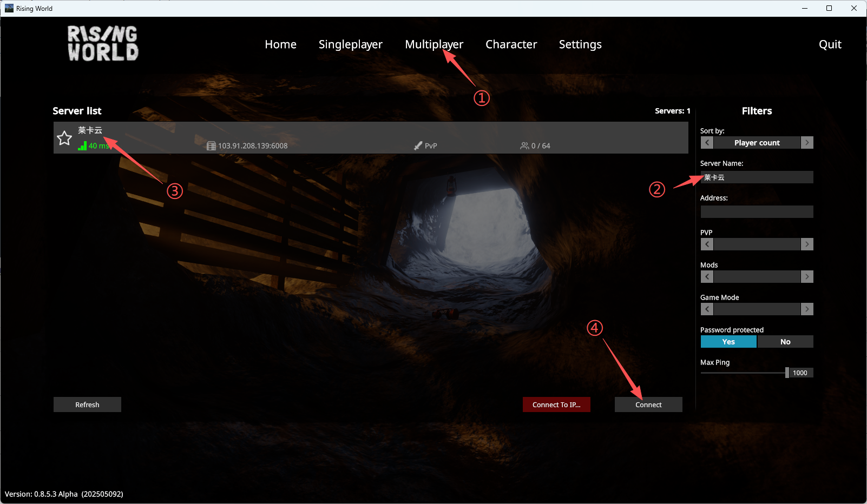Open the Multiplayer menu

[x=434, y=44]
